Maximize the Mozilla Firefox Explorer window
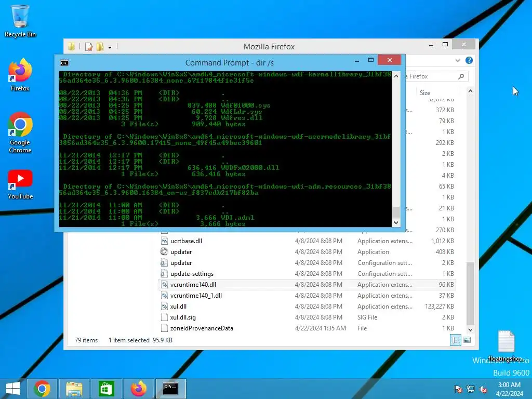This screenshot has height=399, width=532. point(445,45)
